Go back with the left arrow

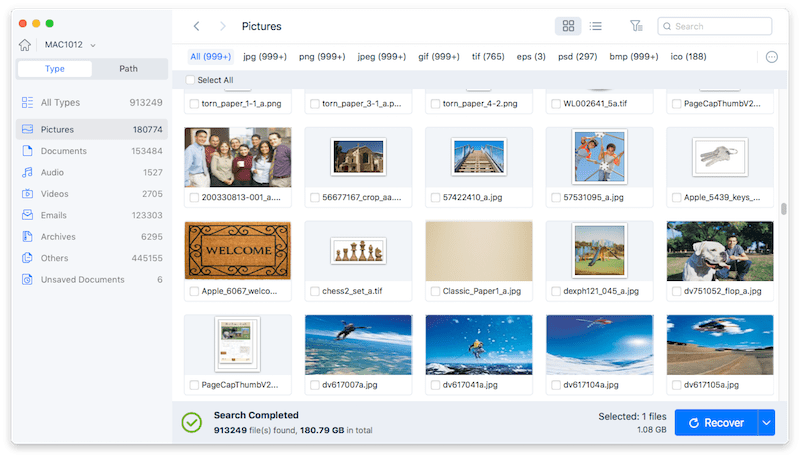point(197,26)
